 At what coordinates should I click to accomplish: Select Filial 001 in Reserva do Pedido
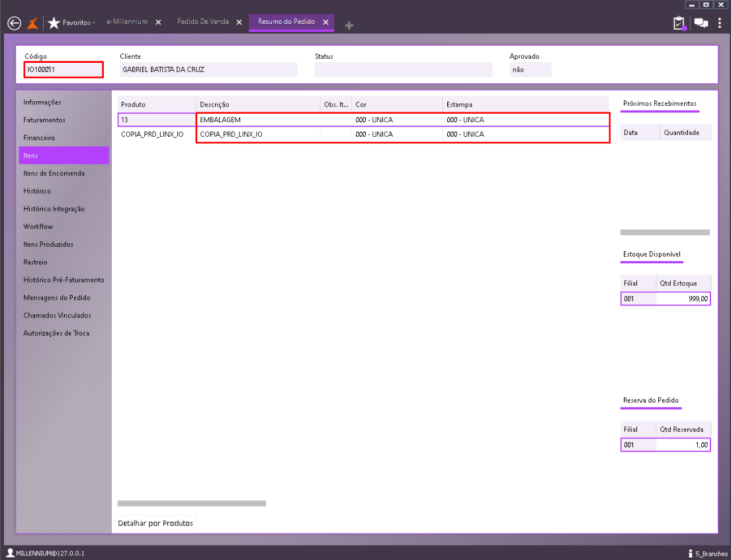(638, 445)
